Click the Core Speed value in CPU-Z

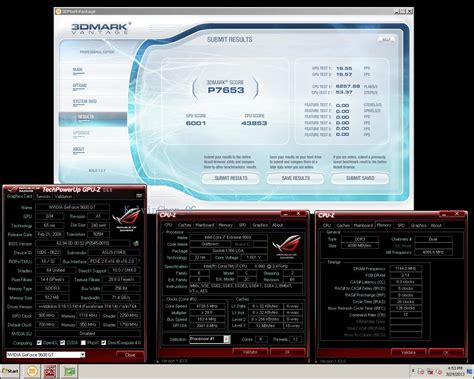(207, 306)
